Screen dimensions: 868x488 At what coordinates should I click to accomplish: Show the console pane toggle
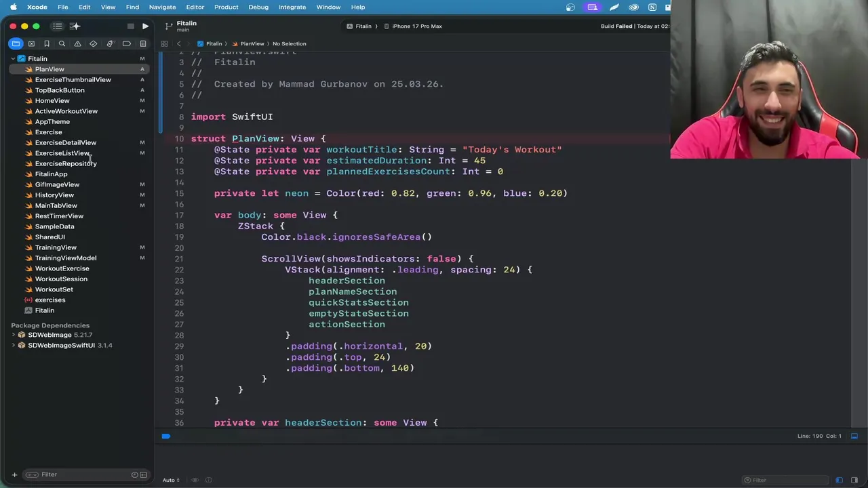(x=854, y=480)
